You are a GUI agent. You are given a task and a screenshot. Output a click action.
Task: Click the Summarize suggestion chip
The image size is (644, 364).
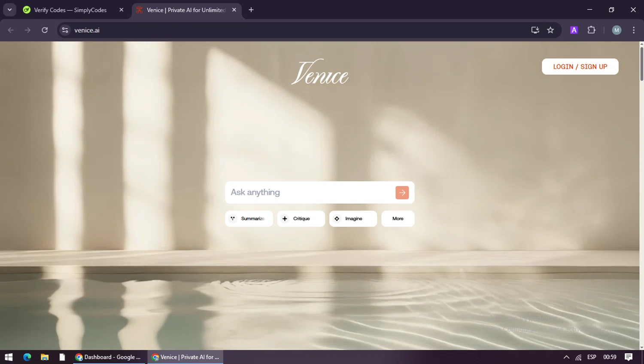249,219
